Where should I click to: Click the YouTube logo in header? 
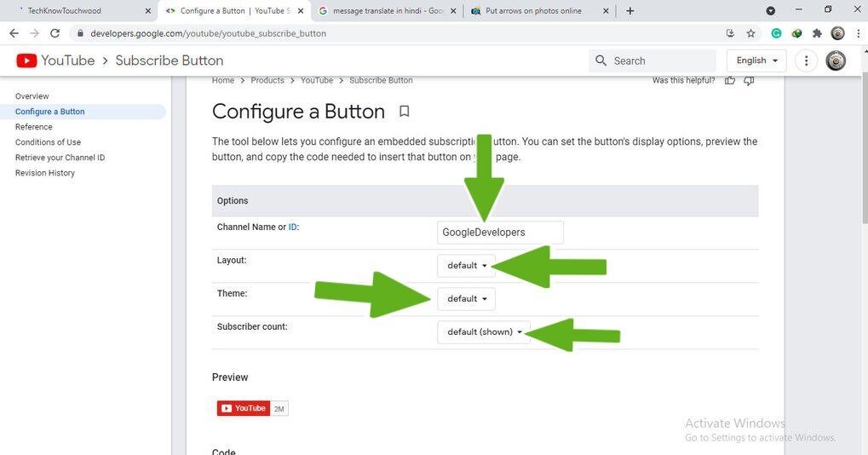tap(55, 60)
